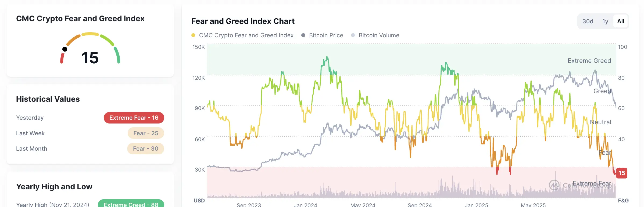644x207 pixels.
Task: Click the Bitcoin Volume legend dot
Action: point(352,35)
